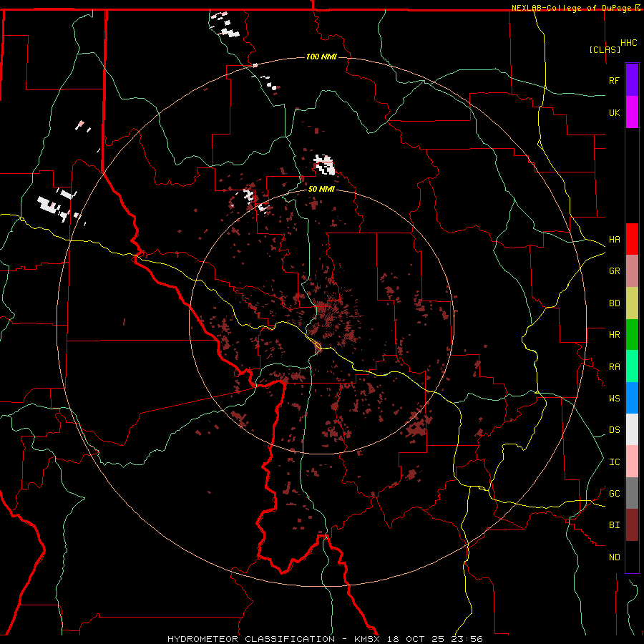Click the Hydrometeor Classification KMSX timestamp caption
Image resolution: width=644 pixels, height=644 pixels.
pyautogui.click(x=325, y=639)
